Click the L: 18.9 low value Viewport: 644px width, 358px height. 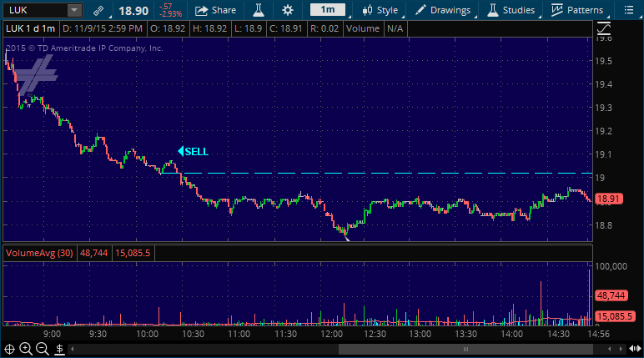(248, 28)
